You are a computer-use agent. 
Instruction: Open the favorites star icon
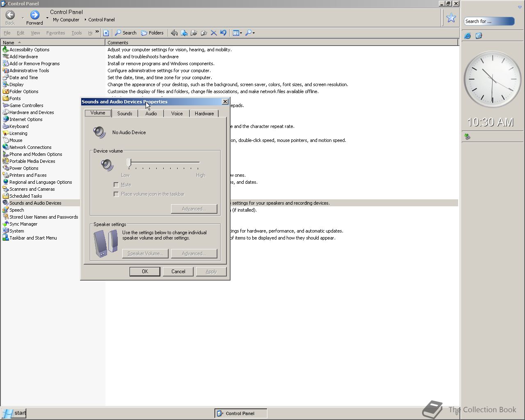click(x=451, y=18)
